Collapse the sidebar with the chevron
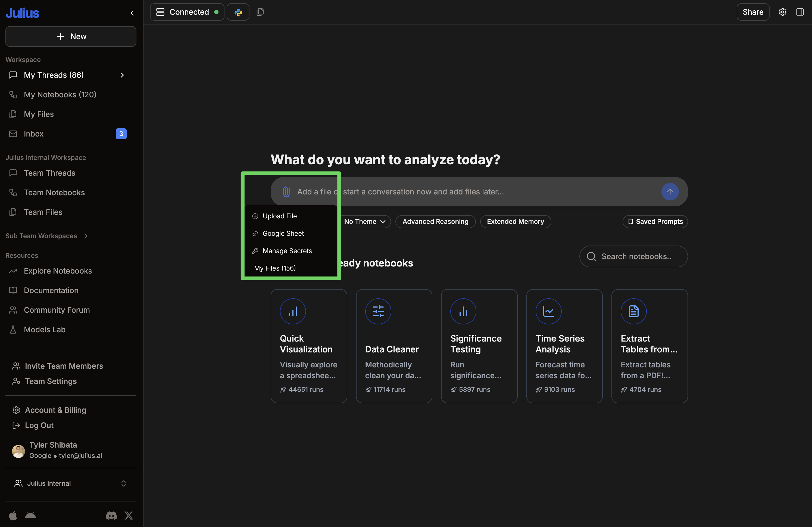Screen dimensions: 812x527 pos(132,13)
